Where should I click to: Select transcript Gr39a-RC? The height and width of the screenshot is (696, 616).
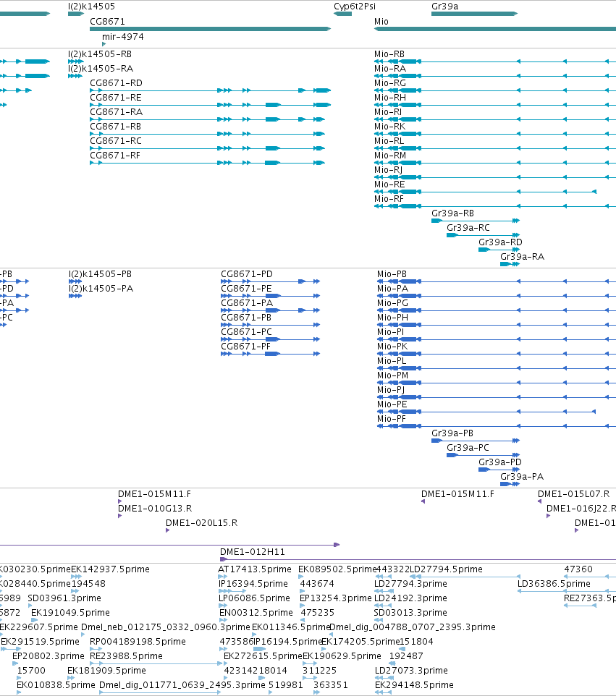coord(484,235)
